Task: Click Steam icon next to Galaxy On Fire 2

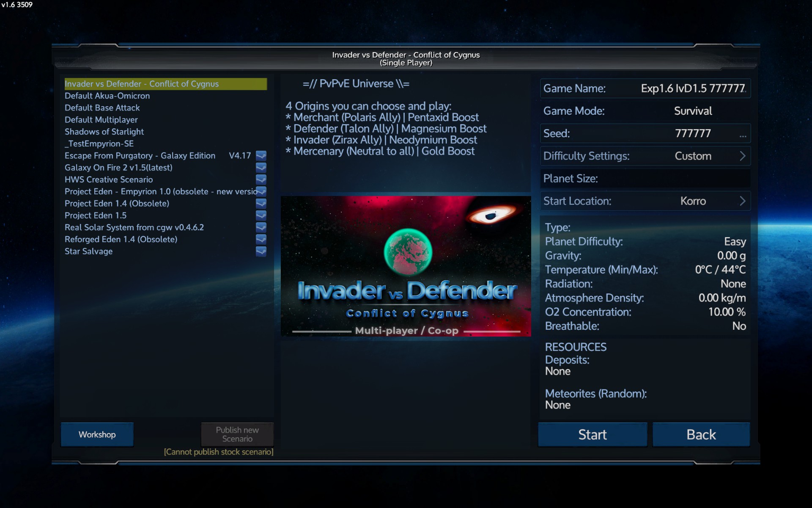Action: (261, 168)
